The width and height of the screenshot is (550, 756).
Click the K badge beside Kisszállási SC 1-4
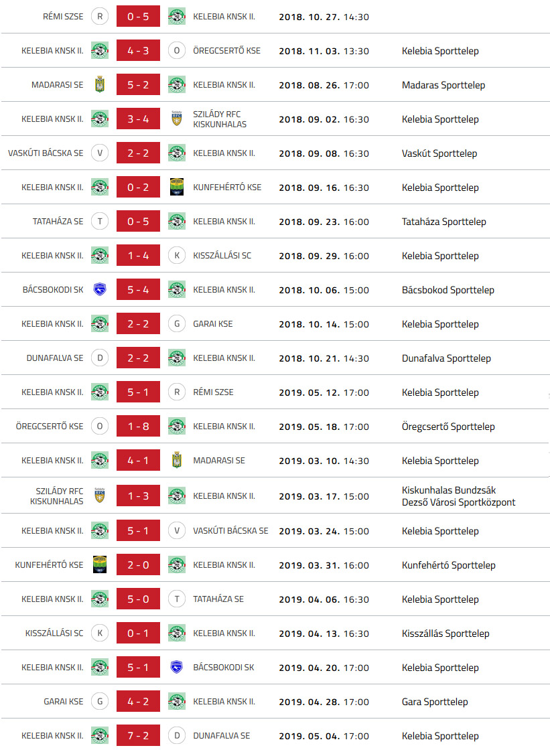[177, 256]
